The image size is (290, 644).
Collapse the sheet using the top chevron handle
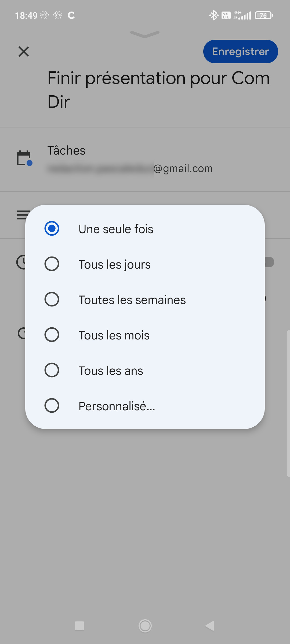[145, 34]
